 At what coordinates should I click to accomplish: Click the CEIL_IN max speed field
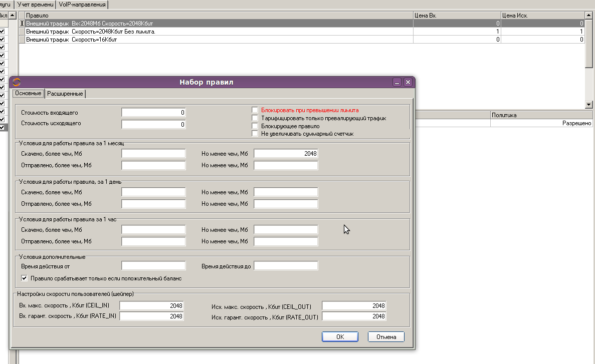click(x=151, y=305)
